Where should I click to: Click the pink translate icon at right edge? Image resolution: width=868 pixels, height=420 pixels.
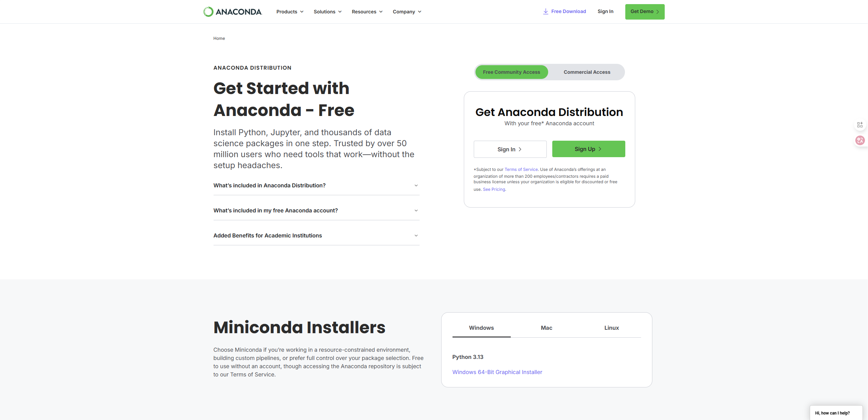[860, 140]
